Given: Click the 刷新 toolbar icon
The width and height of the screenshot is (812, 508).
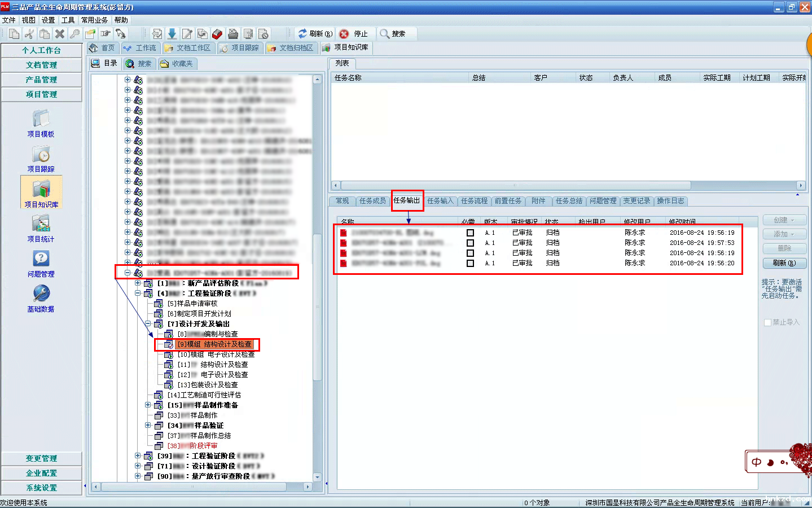Looking at the screenshot, I should click(303, 34).
